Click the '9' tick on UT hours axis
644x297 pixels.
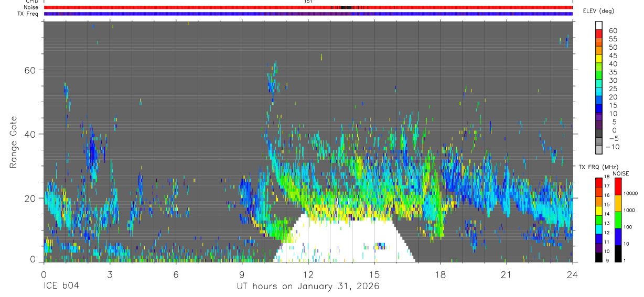242,273
